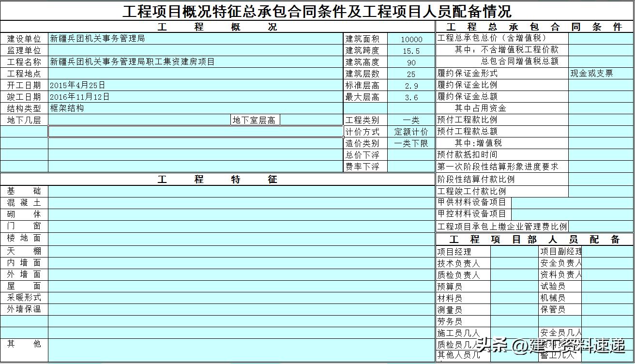Select the 工程类别 value 一类

tap(411, 120)
